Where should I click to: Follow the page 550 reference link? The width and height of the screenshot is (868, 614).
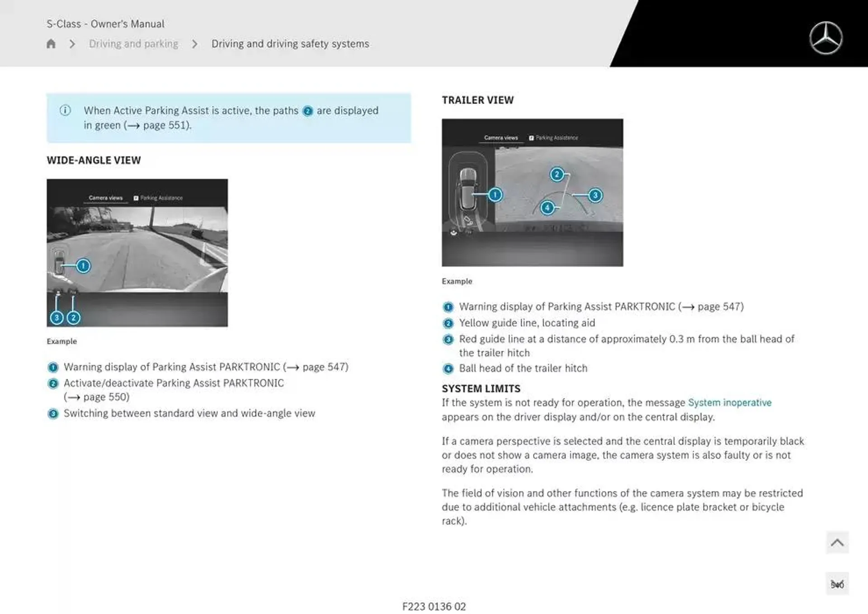click(x=97, y=397)
